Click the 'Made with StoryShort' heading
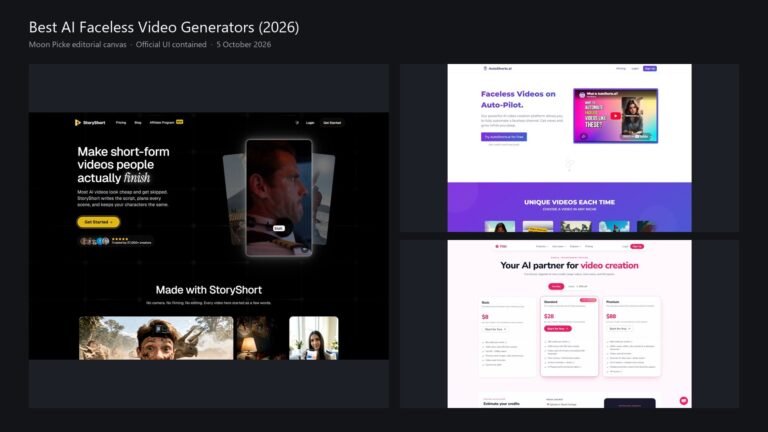 [209, 290]
